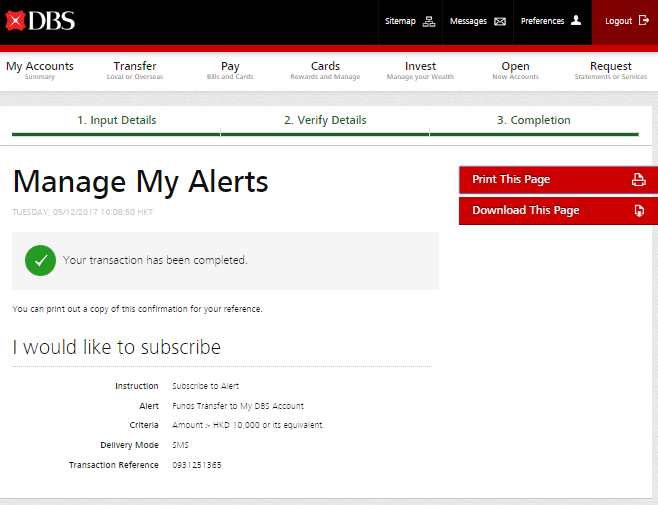Open the My Accounts menu

40,70
